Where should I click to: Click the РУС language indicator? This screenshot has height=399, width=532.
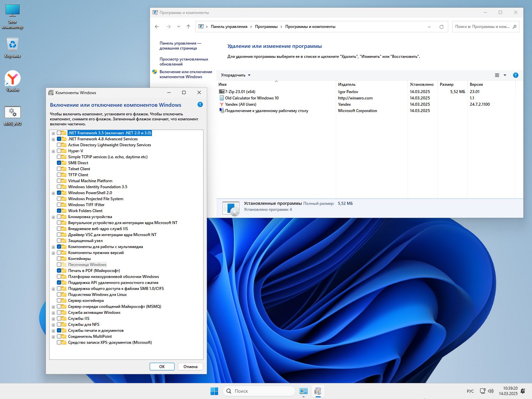[x=470, y=391]
